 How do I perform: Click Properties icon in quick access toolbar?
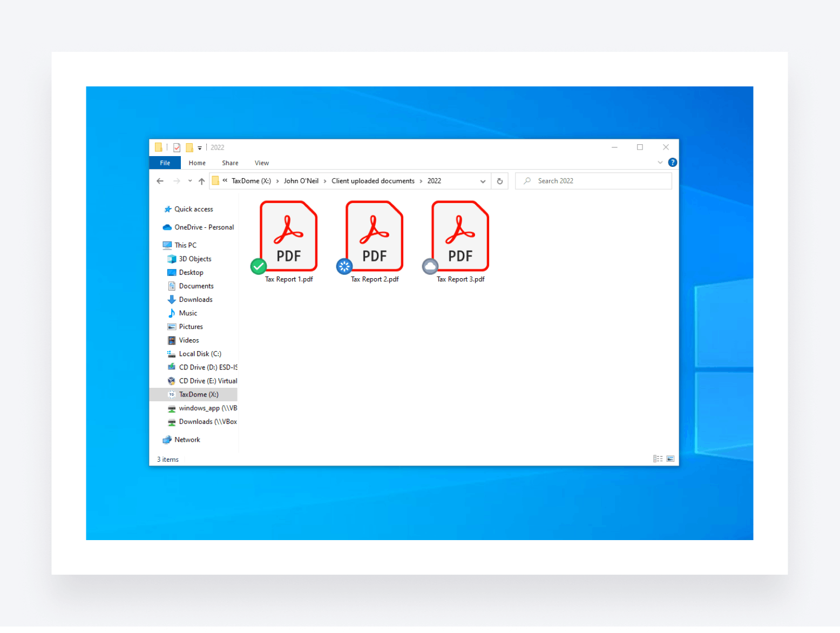point(177,147)
